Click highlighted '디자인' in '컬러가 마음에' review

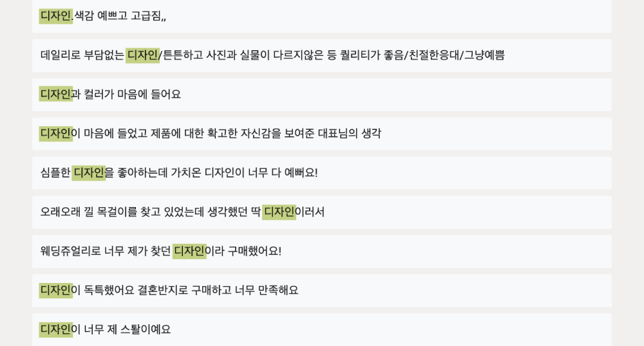(56, 95)
